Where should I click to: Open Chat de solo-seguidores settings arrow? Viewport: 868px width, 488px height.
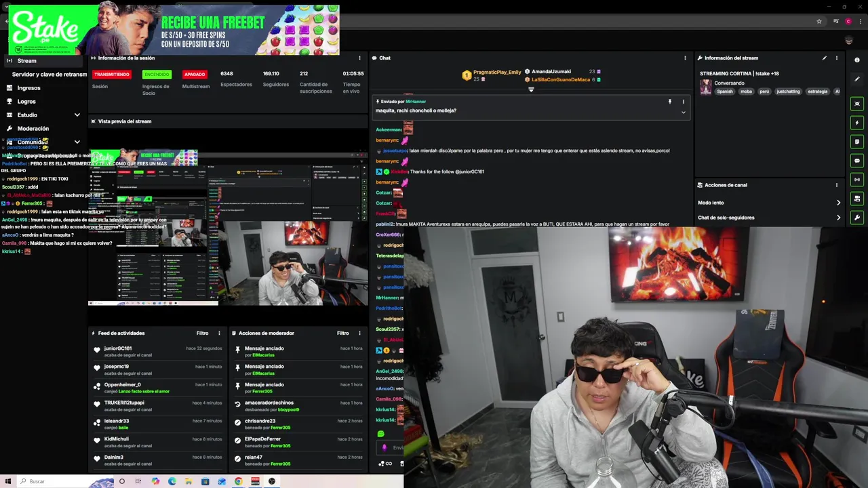(x=838, y=218)
